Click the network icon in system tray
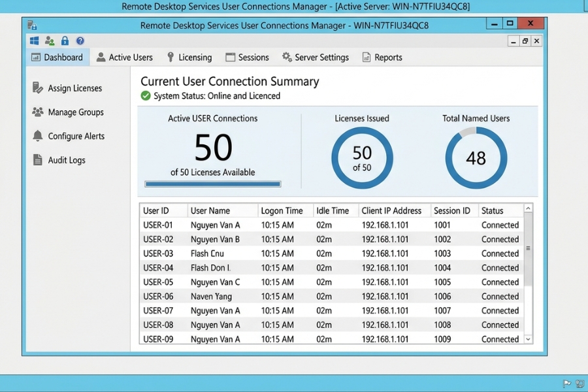Image resolution: width=588 pixels, height=392 pixels. (580, 384)
